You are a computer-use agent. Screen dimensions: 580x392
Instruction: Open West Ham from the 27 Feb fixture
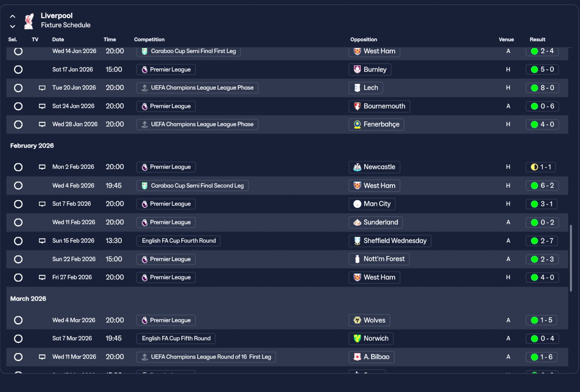click(x=374, y=277)
